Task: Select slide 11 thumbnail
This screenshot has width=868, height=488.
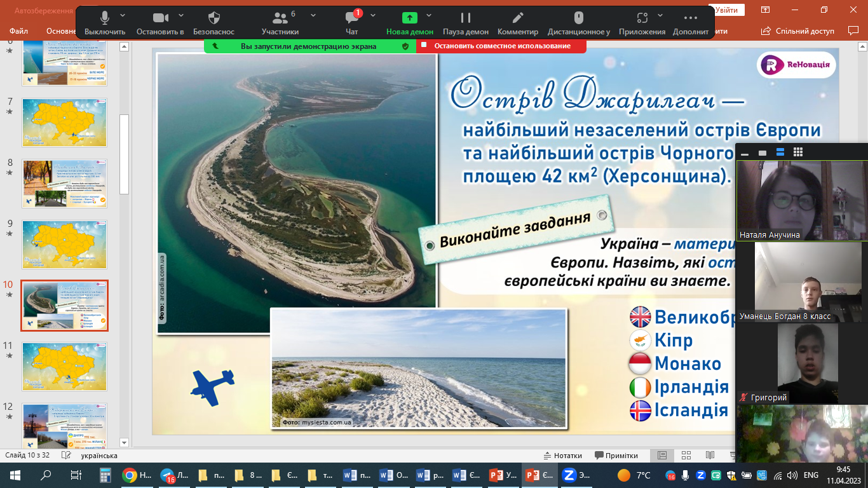Action: click(64, 367)
